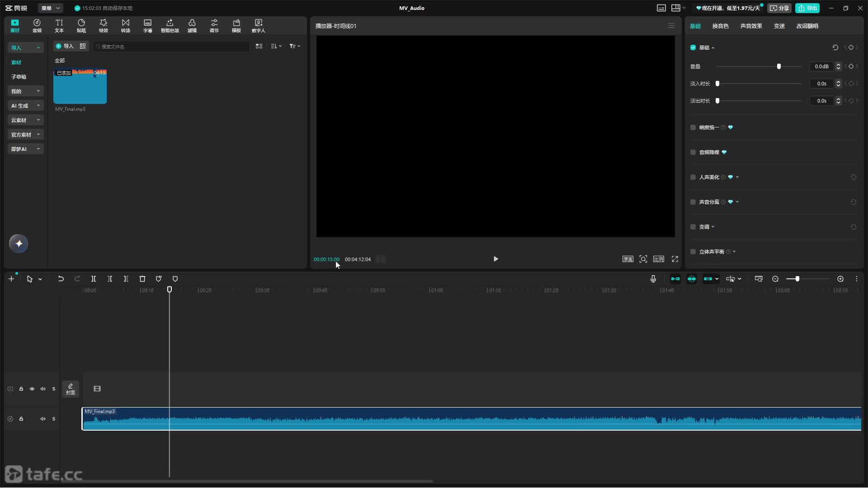Click the delete clip trash icon
This screenshot has width=868, height=488.
(142, 279)
